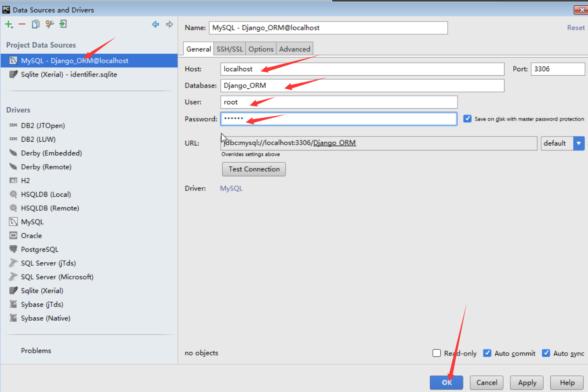Click the Password input field

point(339,119)
